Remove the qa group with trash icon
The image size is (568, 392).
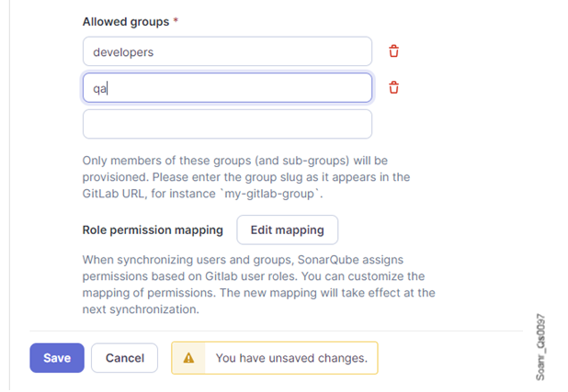point(393,87)
